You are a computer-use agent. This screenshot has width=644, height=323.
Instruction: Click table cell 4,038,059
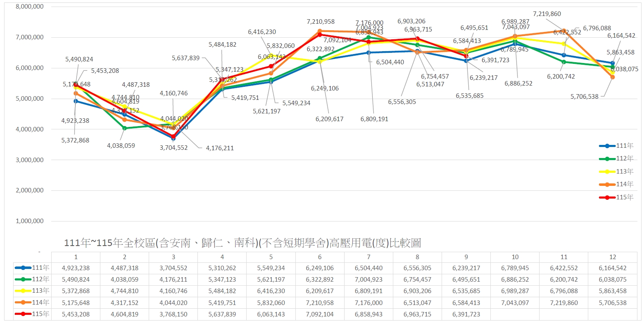tap(125, 280)
